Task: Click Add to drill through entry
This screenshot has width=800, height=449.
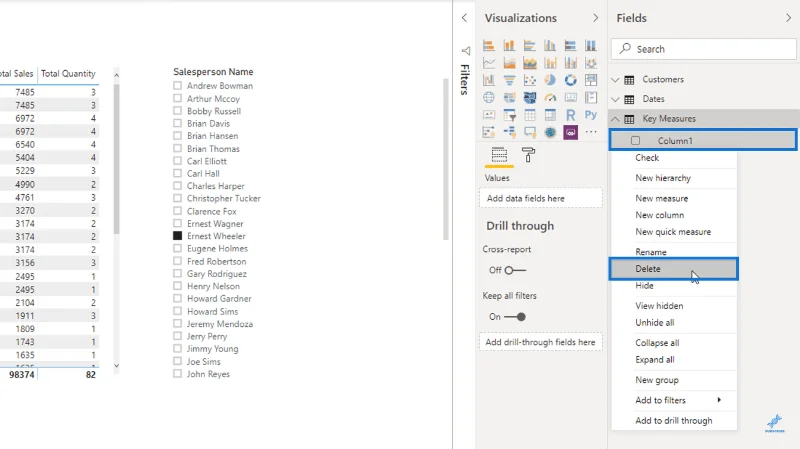Action: click(x=673, y=420)
